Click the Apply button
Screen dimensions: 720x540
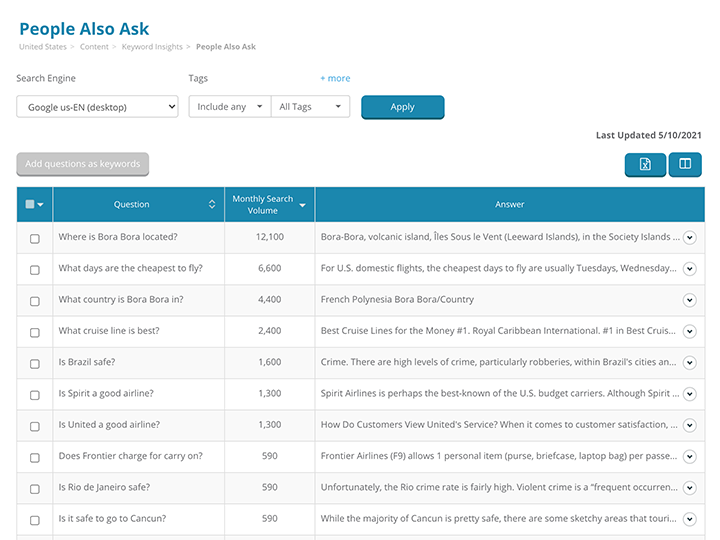[402, 107]
